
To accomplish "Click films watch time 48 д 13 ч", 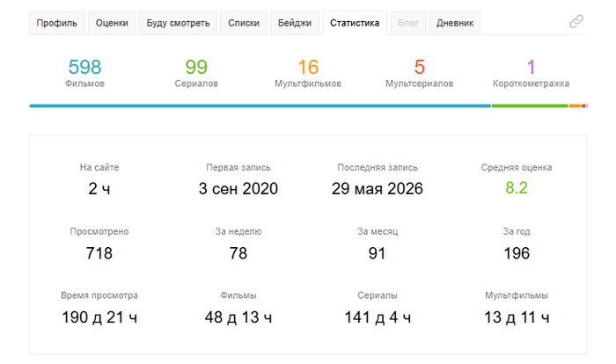I will [x=238, y=317].
